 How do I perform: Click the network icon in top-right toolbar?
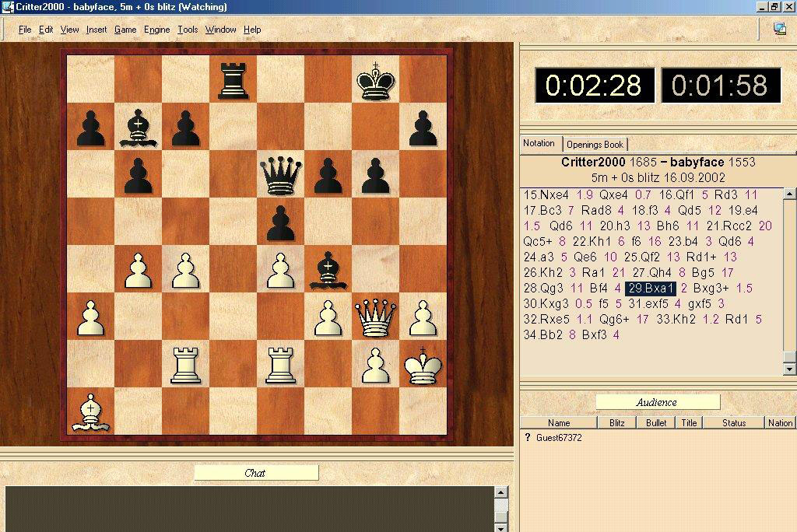779,29
